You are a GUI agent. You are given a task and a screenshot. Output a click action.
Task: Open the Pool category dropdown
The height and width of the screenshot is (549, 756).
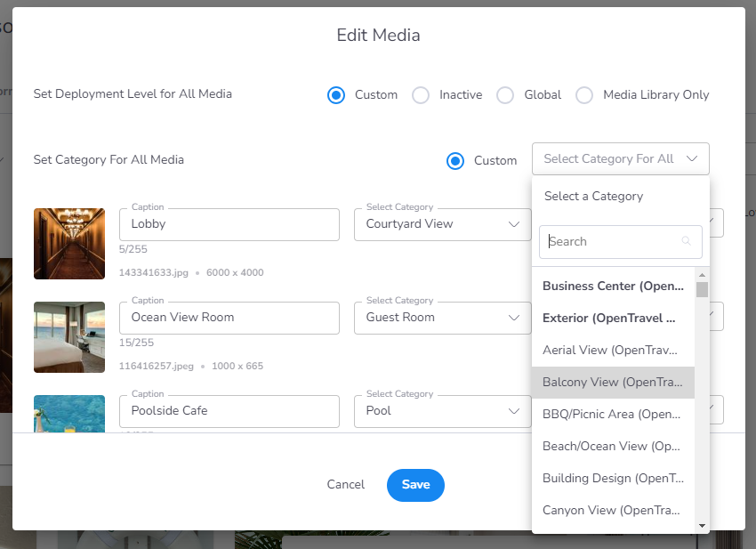coord(443,411)
